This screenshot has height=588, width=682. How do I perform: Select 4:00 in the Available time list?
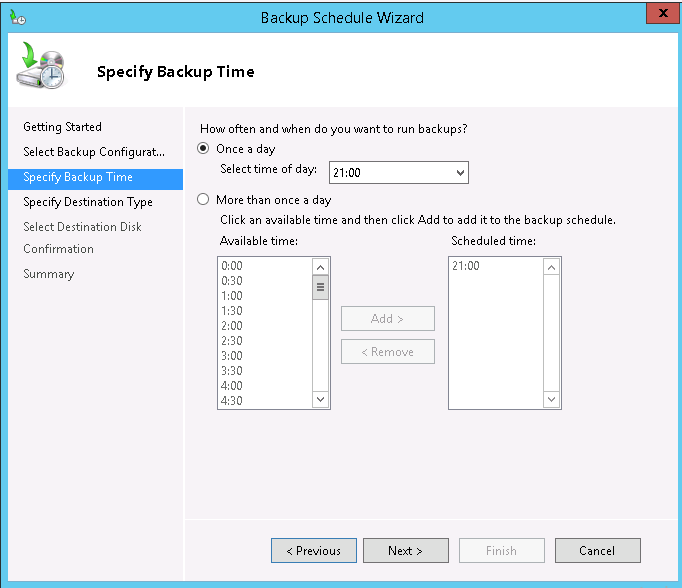[232, 386]
